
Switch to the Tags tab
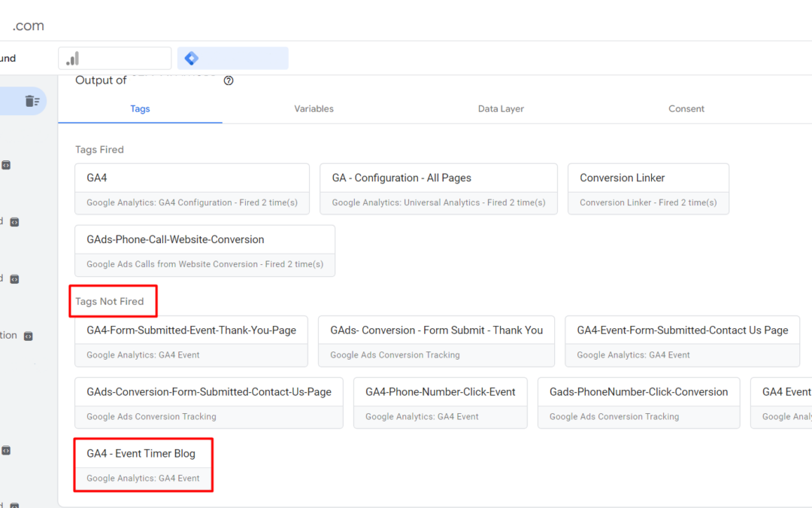tap(140, 108)
